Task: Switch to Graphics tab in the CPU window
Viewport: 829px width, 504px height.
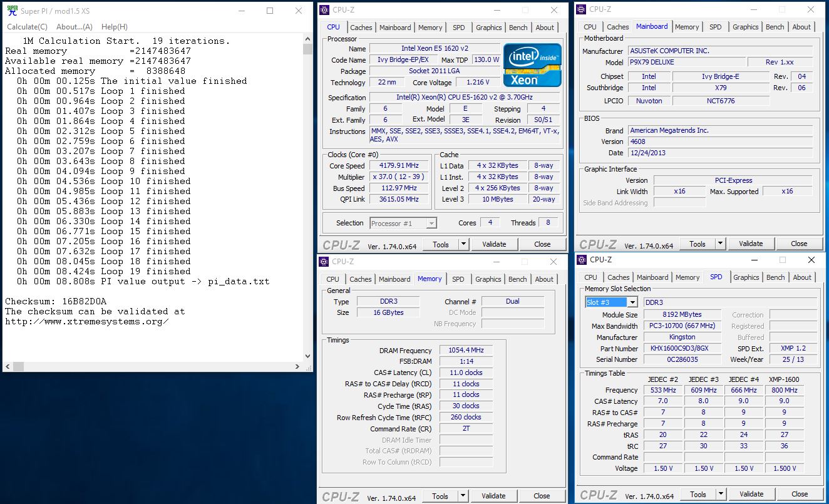Action: (488, 28)
